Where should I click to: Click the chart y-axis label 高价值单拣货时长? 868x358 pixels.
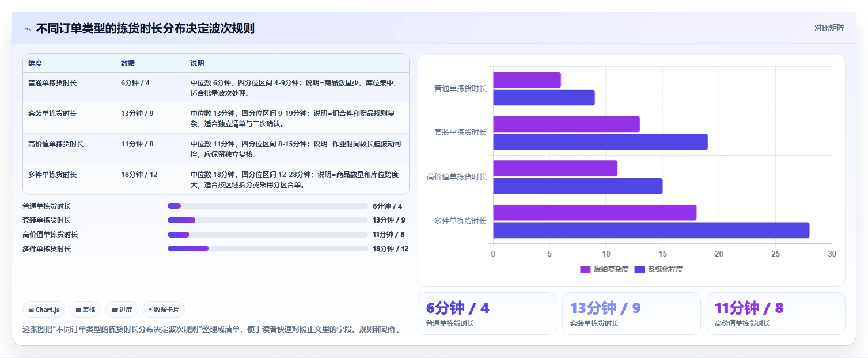(x=457, y=176)
